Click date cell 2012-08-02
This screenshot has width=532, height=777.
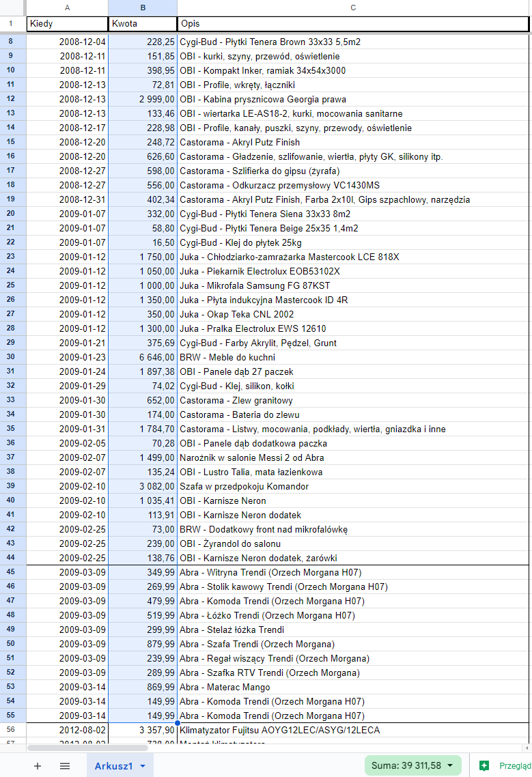coord(68,730)
